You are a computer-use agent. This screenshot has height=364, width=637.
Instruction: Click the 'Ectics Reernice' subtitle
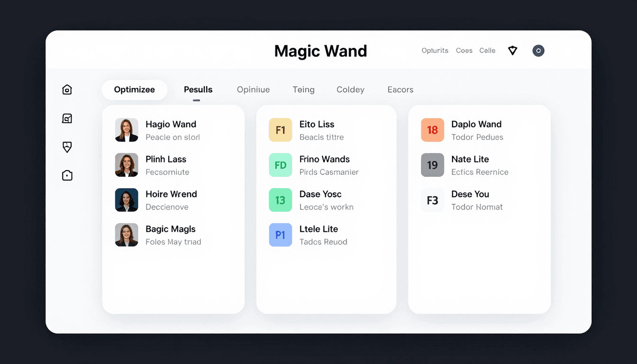tap(480, 172)
